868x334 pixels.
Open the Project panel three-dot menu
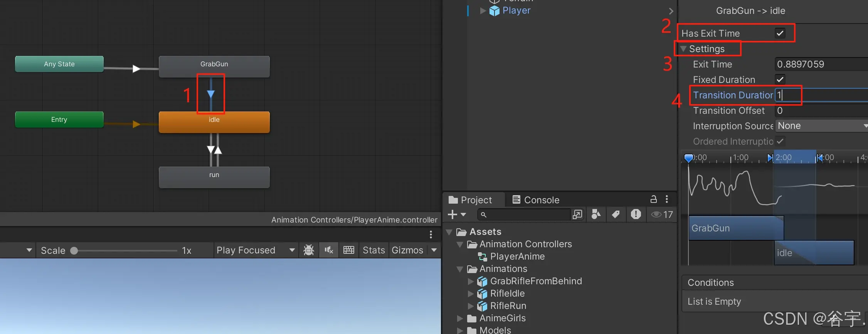click(667, 199)
